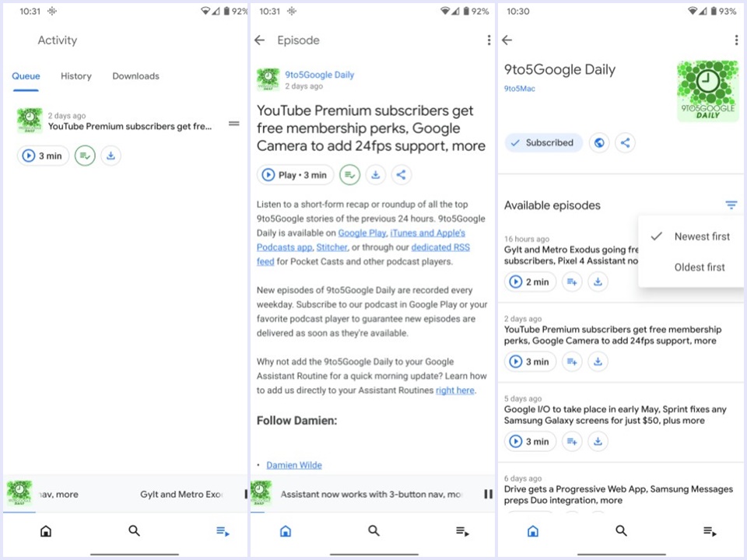Select the Oldest first sorting option
The width and height of the screenshot is (747, 560).
coord(699,267)
